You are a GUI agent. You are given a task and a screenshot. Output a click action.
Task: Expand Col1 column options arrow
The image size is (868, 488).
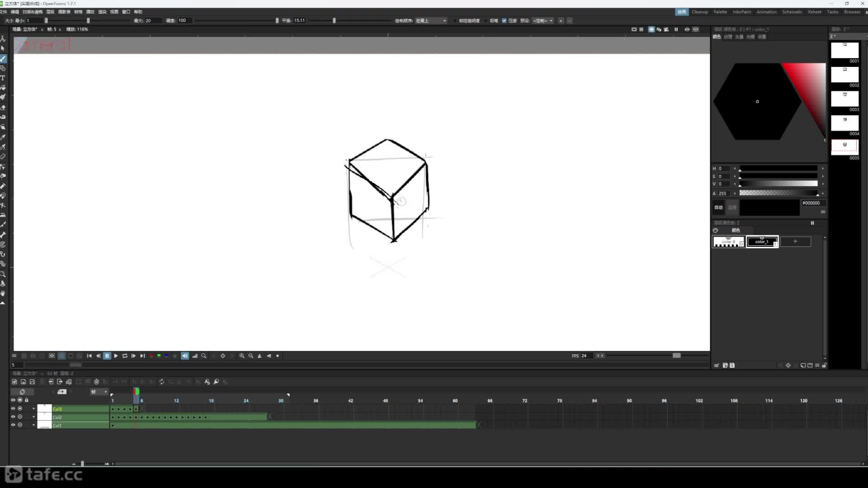click(33, 425)
